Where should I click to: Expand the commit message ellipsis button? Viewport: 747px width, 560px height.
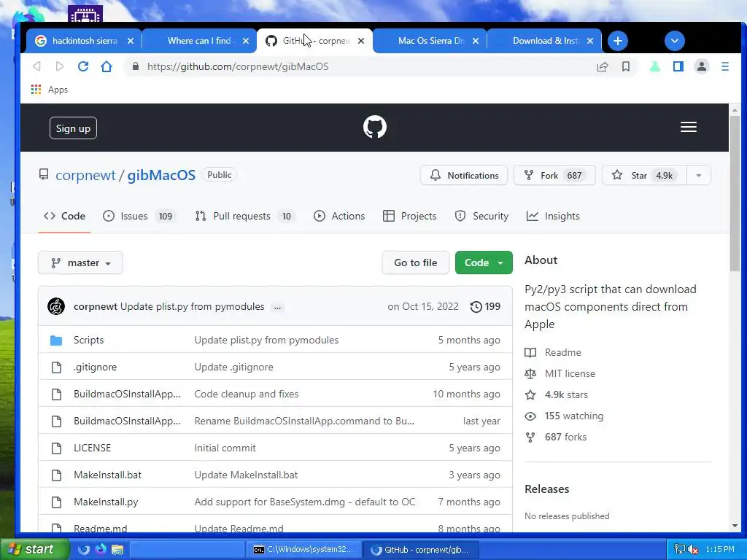(277, 307)
